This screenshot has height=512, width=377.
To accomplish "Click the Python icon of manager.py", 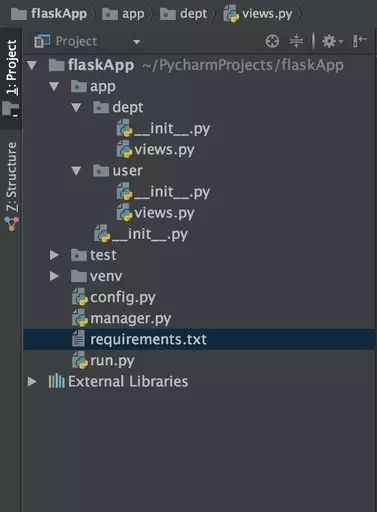I will coord(80,318).
